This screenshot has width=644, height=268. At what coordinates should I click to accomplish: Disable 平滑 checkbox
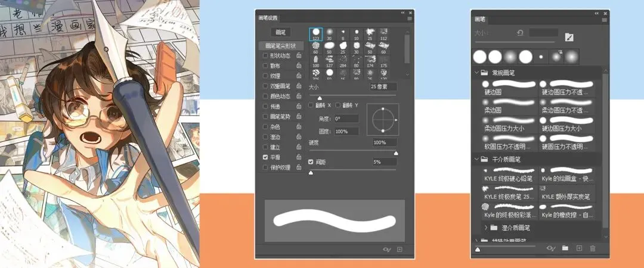(265, 157)
